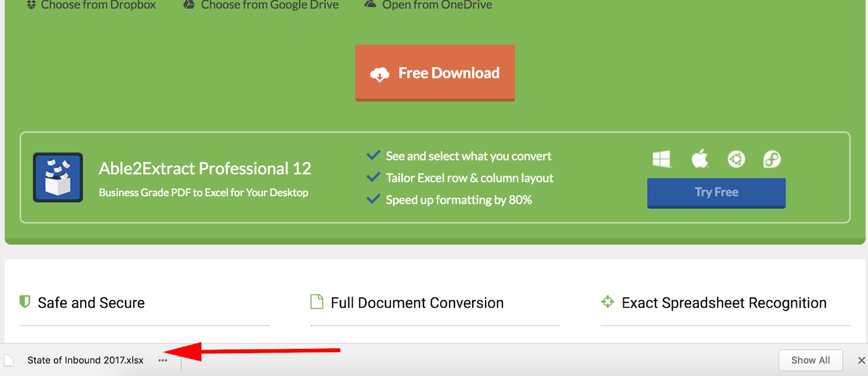868x376 pixels.
Task: Click the Free Download button
Action: 435,73
